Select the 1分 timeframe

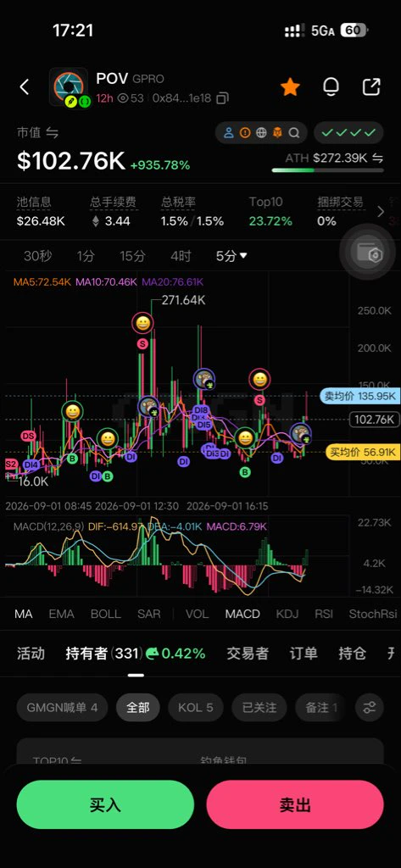[86, 256]
